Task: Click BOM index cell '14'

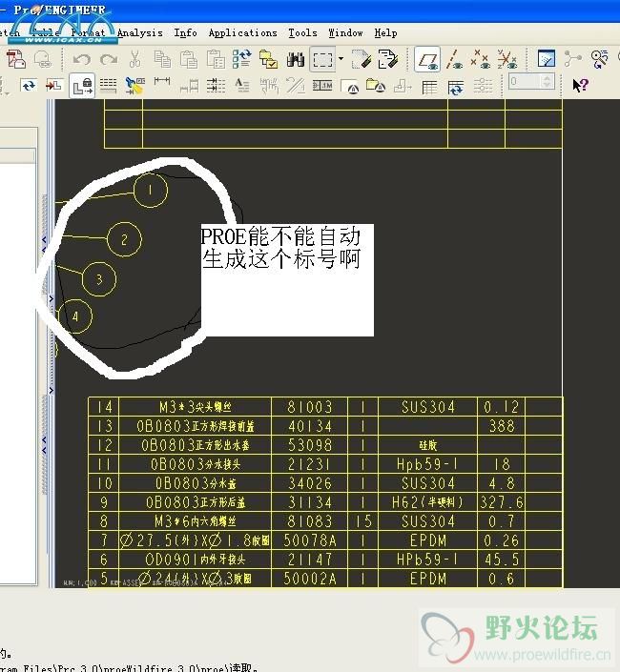Action: [104, 407]
